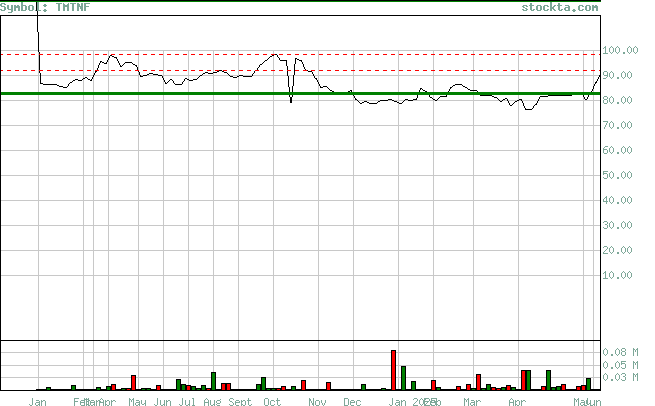
Task: Click the Nov month label
Action: [x=317, y=402]
